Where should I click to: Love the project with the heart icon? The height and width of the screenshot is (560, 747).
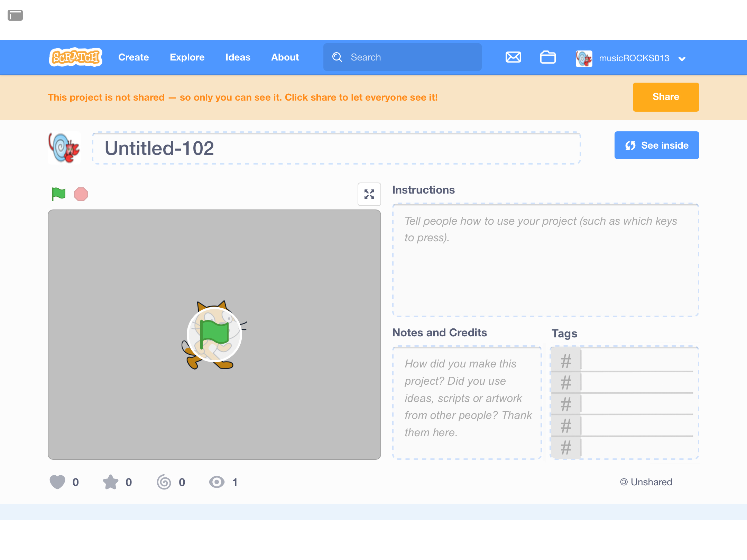click(57, 482)
